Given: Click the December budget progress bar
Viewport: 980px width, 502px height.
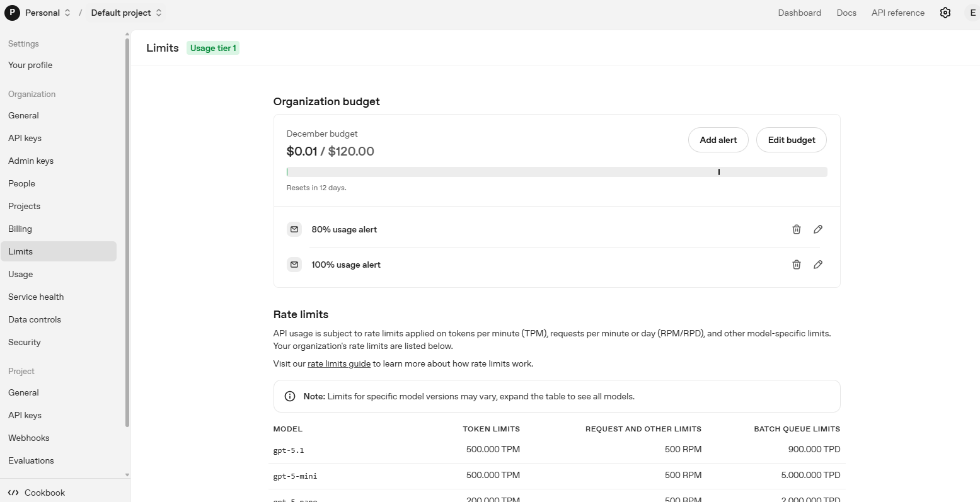Looking at the screenshot, I should click(556, 172).
